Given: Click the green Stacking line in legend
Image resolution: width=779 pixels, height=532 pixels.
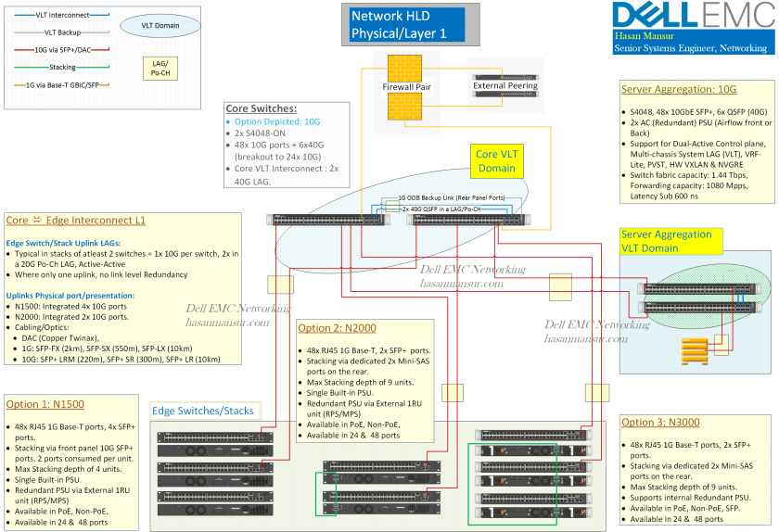Looking at the screenshot, I should click(62, 67).
